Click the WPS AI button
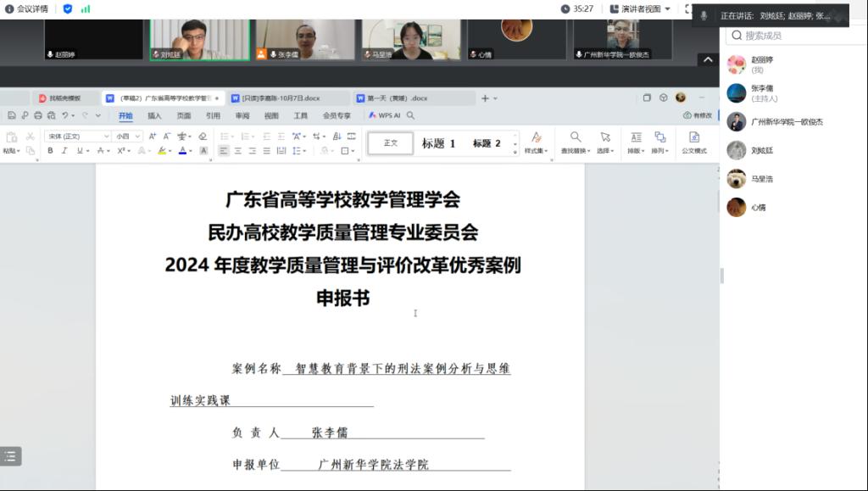Viewport: 868px width, 491px height. tap(384, 115)
